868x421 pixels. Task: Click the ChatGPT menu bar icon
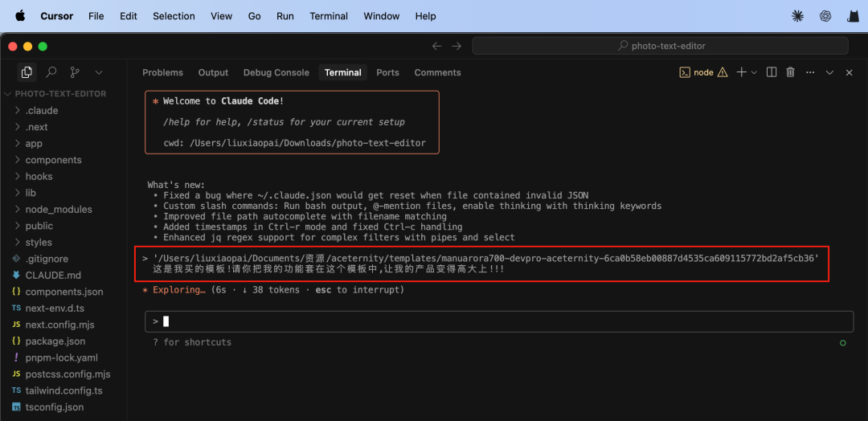point(825,16)
